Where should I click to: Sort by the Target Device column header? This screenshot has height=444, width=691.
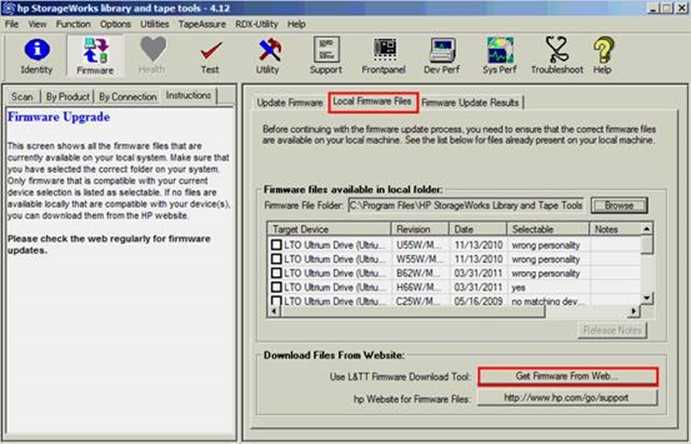point(329,229)
